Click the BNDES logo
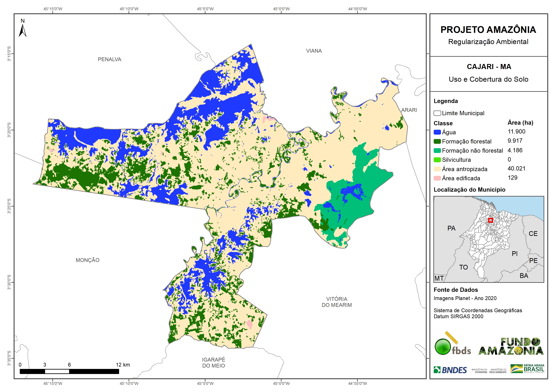555x392 pixels. (x=450, y=370)
